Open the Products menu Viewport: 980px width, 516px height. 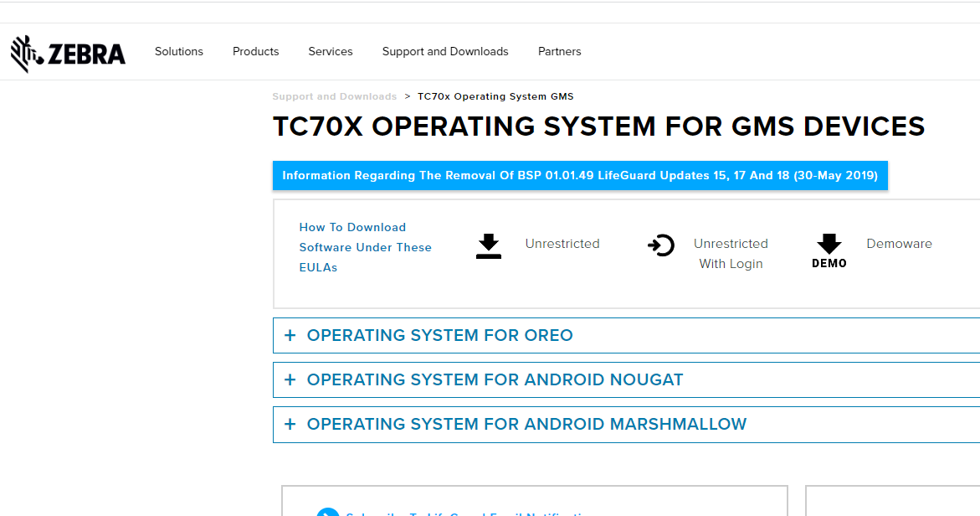click(x=256, y=51)
